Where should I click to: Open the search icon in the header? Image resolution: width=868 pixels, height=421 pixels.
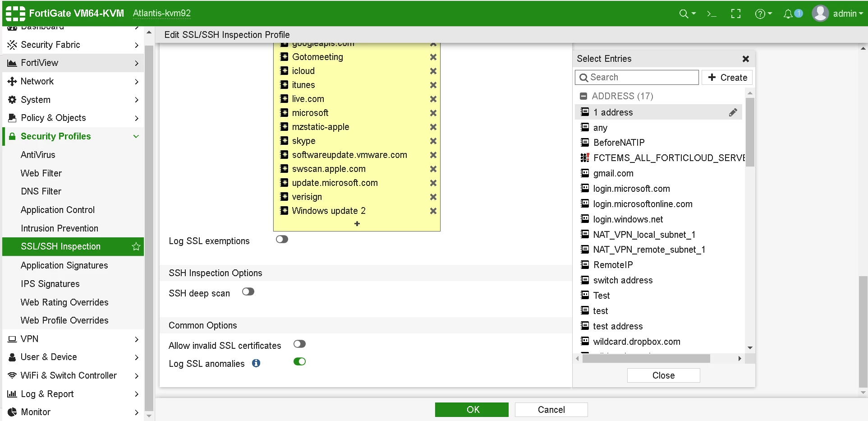tap(687, 14)
